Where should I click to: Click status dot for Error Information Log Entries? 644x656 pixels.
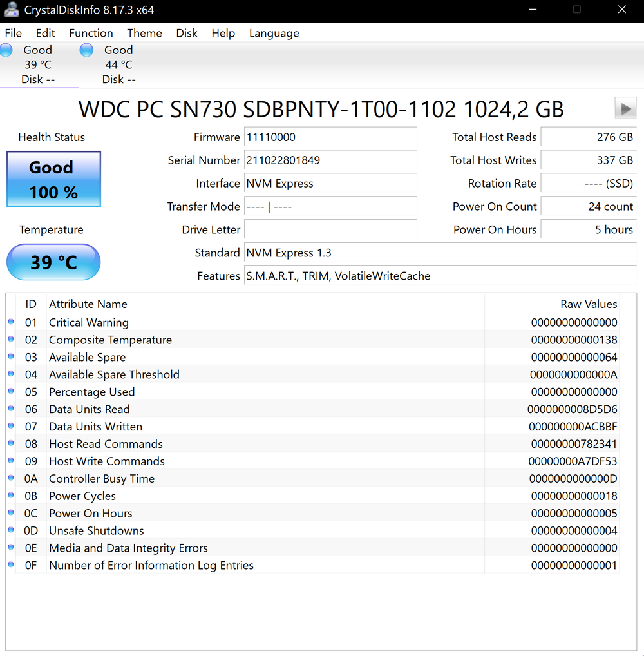coord(11,564)
